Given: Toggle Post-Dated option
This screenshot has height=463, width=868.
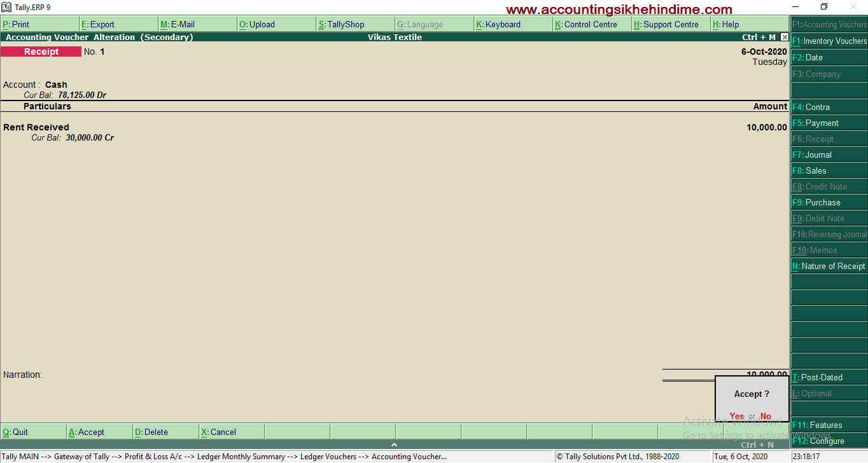Looking at the screenshot, I should [x=829, y=377].
